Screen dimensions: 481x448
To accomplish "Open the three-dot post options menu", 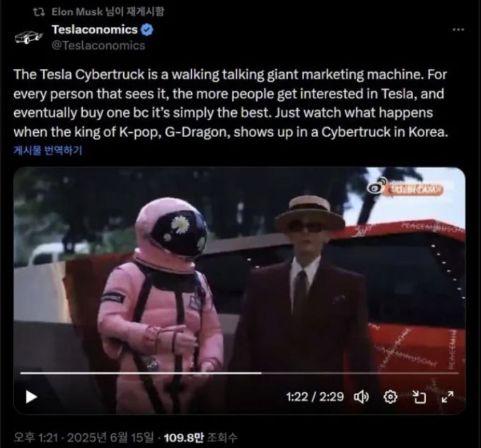I will [x=458, y=30].
